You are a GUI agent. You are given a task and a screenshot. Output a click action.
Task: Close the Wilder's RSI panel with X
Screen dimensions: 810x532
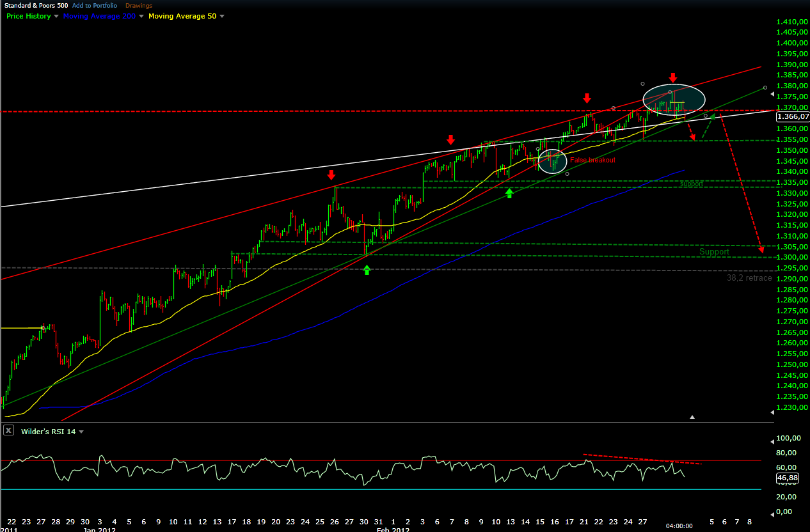tap(8, 431)
